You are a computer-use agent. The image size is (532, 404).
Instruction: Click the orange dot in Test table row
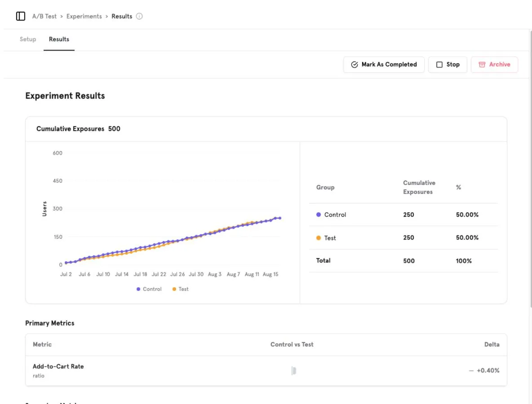318,238
